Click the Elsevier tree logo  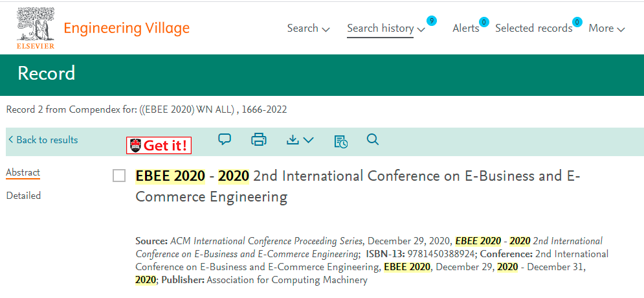[36, 28]
